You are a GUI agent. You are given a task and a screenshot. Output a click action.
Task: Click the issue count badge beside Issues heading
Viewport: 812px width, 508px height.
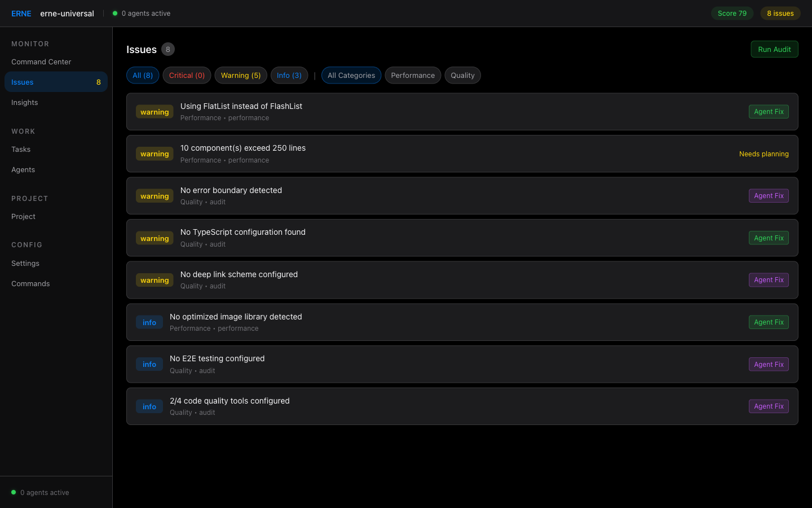168,49
